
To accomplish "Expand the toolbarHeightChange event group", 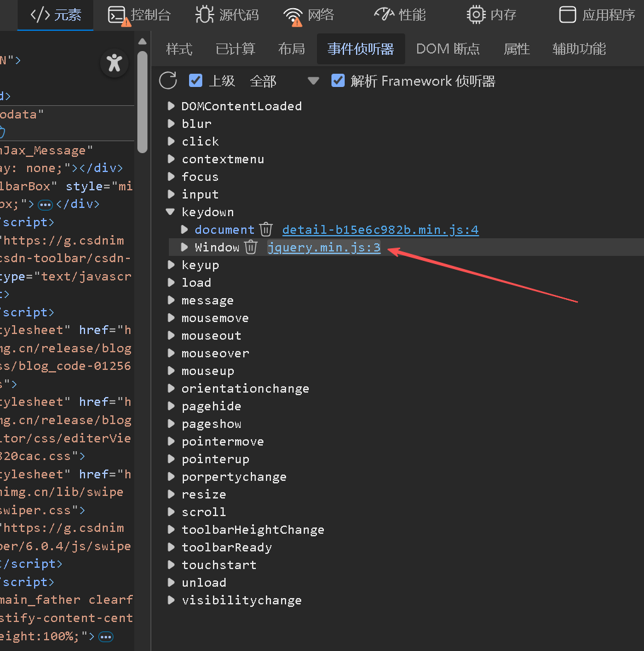I will pyautogui.click(x=171, y=529).
